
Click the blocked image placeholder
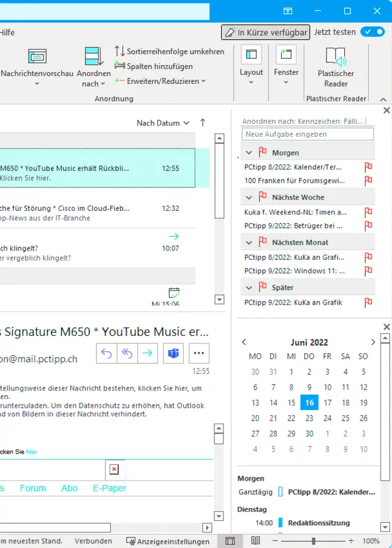click(x=114, y=469)
